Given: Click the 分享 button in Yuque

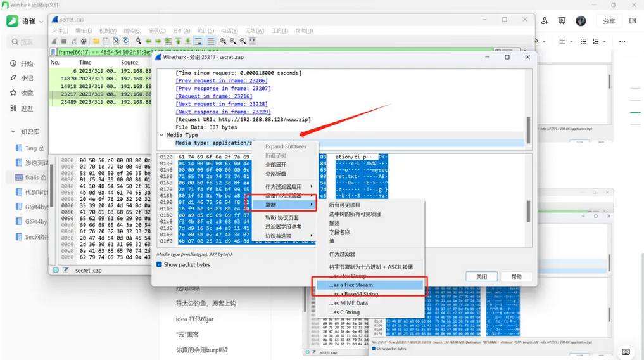Looking at the screenshot, I should click(x=609, y=21).
